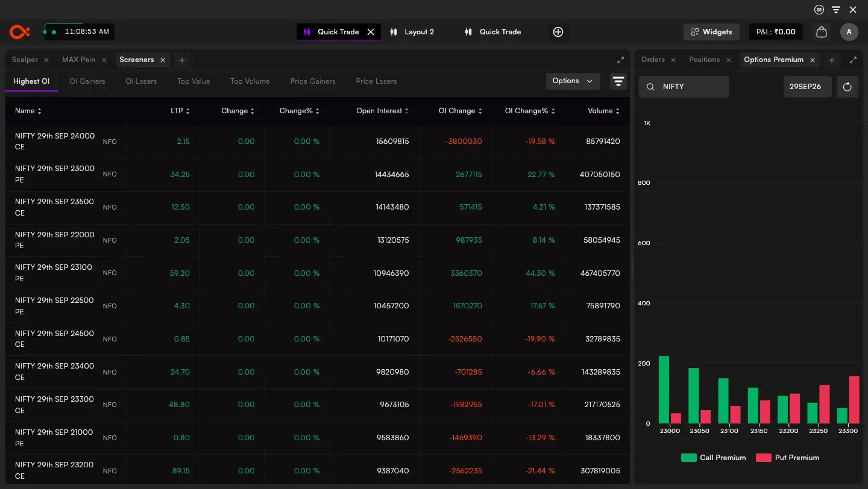
Task: Select the Price Gainers screener
Action: click(313, 81)
